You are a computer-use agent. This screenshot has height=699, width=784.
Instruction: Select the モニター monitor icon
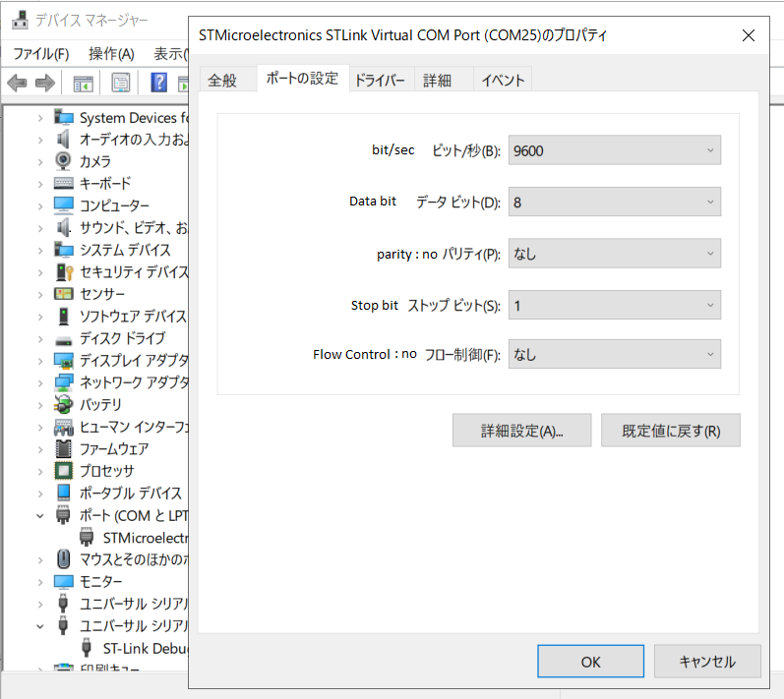(64, 582)
